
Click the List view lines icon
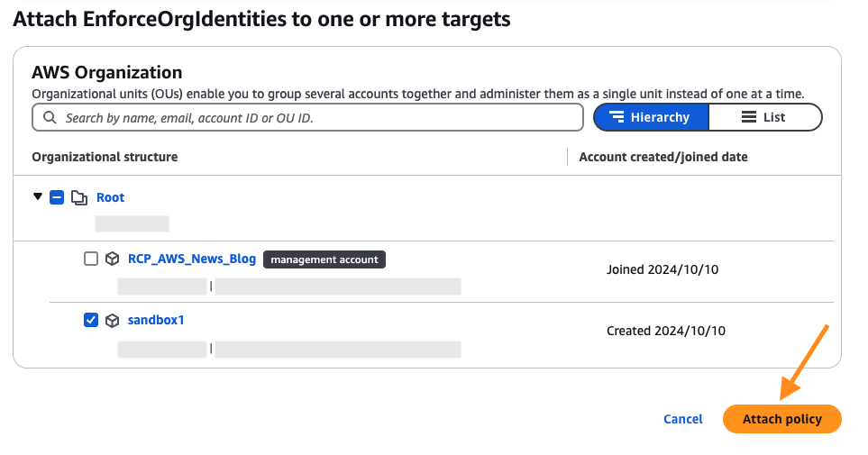[x=748, y=117]
